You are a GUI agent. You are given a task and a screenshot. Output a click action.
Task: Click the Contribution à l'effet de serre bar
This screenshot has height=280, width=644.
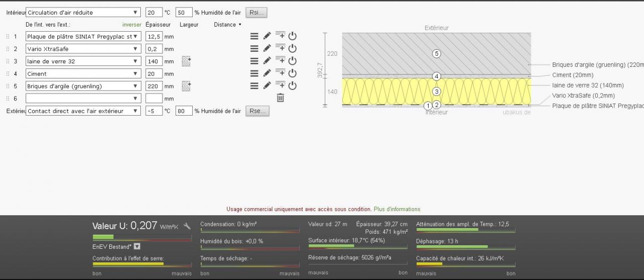click(x=142, y=264)
